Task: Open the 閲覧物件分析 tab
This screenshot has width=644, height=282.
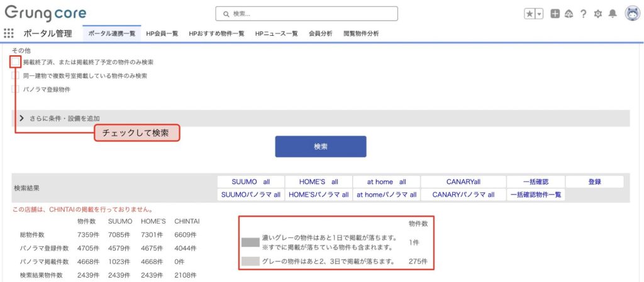Action: 361,34
